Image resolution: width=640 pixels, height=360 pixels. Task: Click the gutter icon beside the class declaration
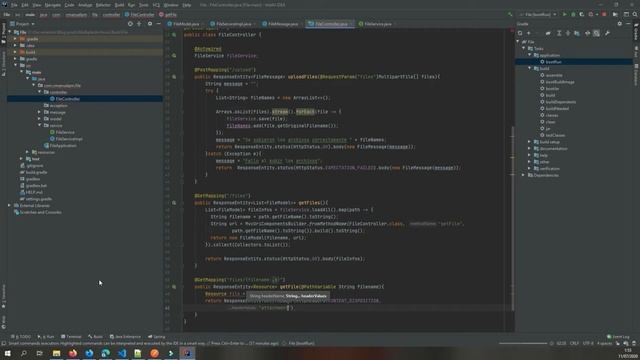(174, 35)
